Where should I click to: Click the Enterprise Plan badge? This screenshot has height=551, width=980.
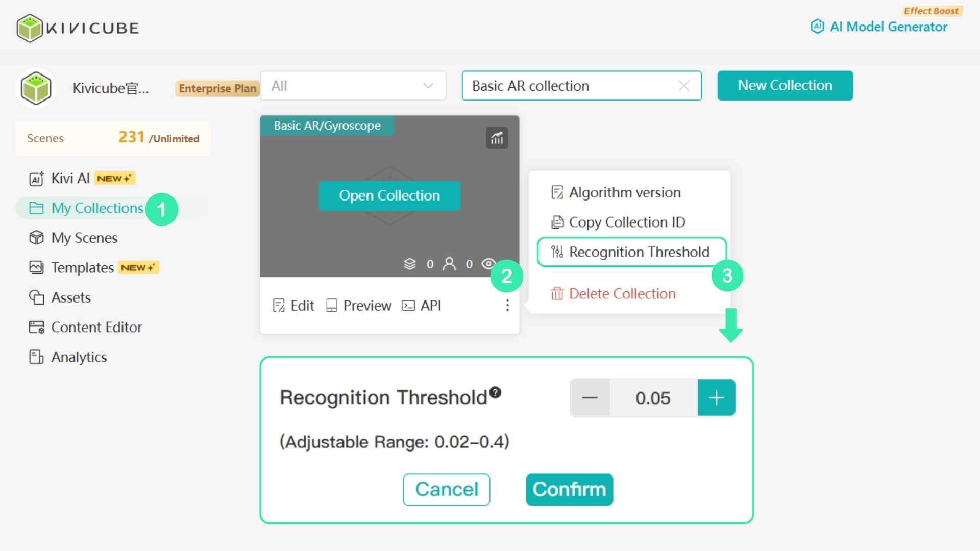pyautogui.click(x=217, y=88)
